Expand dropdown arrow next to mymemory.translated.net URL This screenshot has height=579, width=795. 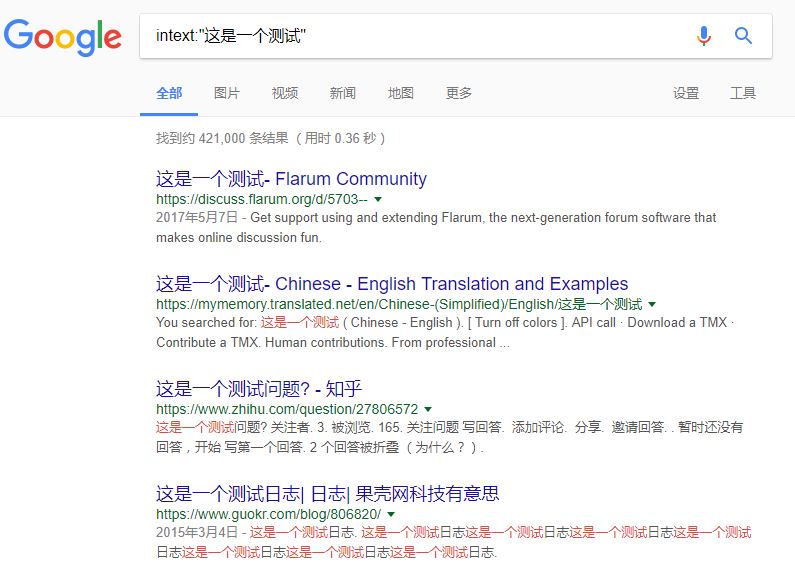pyautogui.click(x=652, y=304)
